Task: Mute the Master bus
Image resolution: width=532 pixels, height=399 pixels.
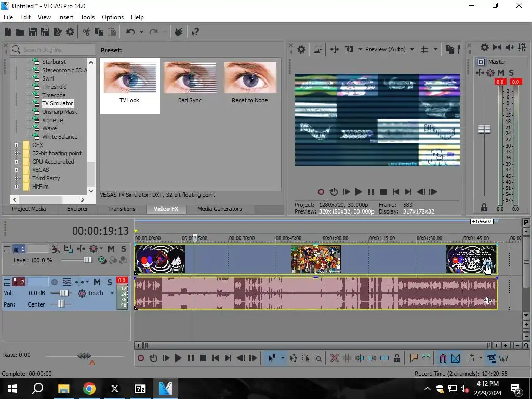Action: [501, 73]
